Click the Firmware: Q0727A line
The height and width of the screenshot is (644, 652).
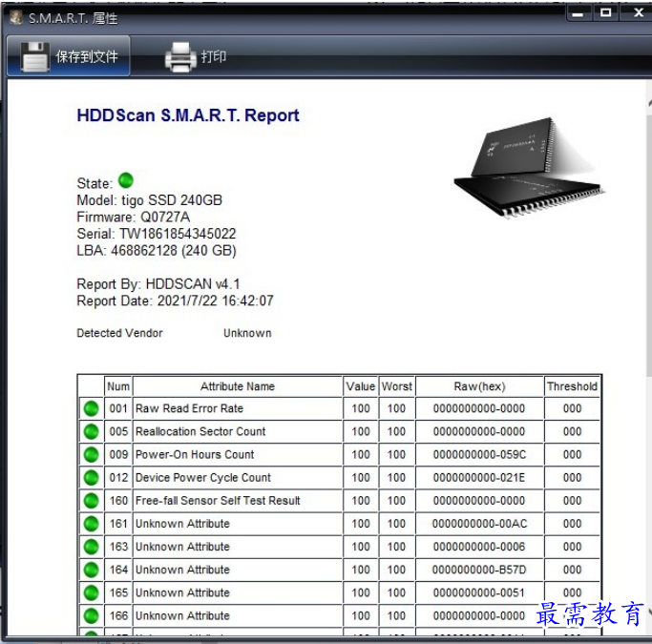click(134, 217)
